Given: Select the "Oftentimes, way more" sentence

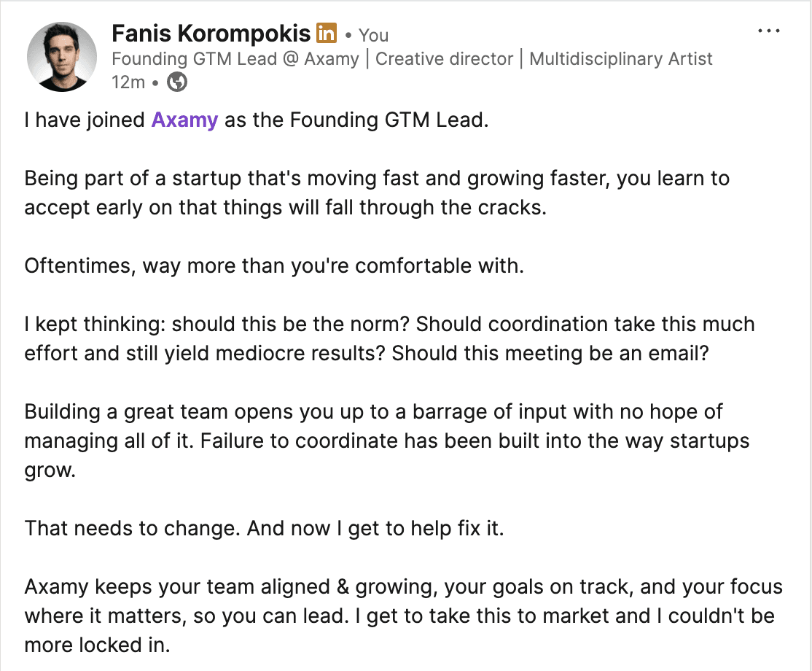Looking at the screenshot, I should coord(274,265).
